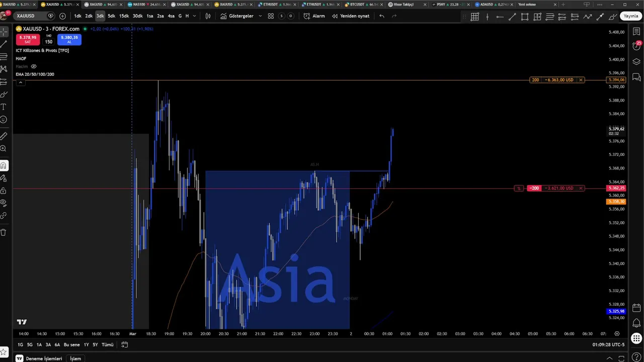
Task: Switch to the NAS100 browser tab
Action: click(x=146, y=5)
